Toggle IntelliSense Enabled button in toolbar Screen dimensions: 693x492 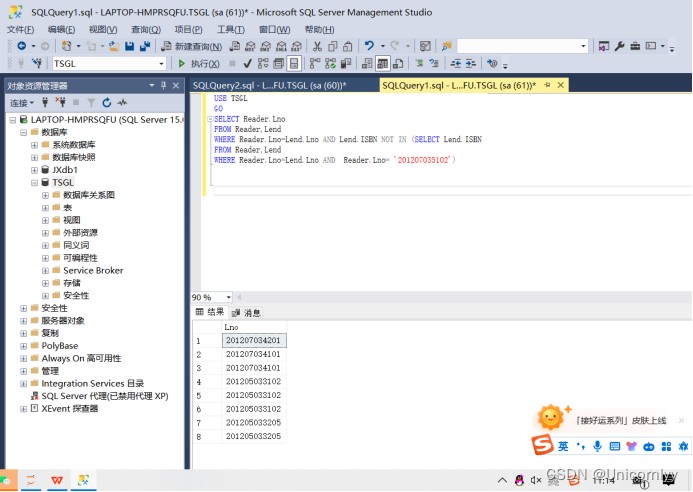(294, 64)
